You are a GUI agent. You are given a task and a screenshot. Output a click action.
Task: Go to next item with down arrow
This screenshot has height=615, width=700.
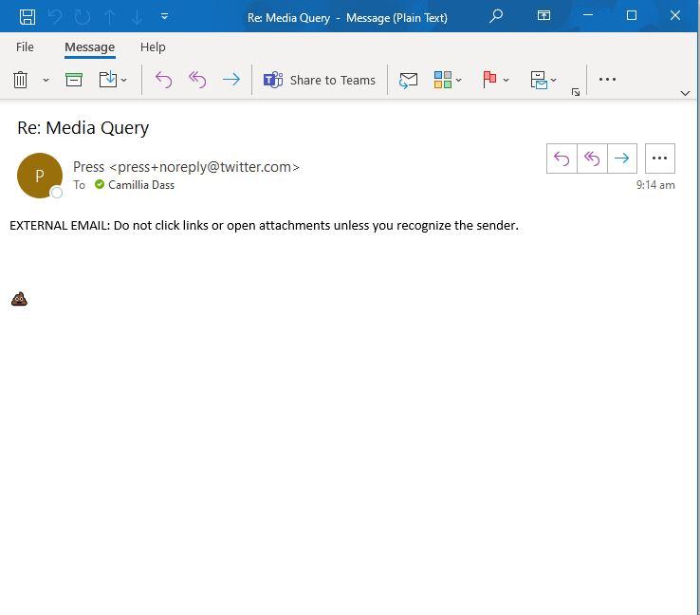tap(137, 16)
